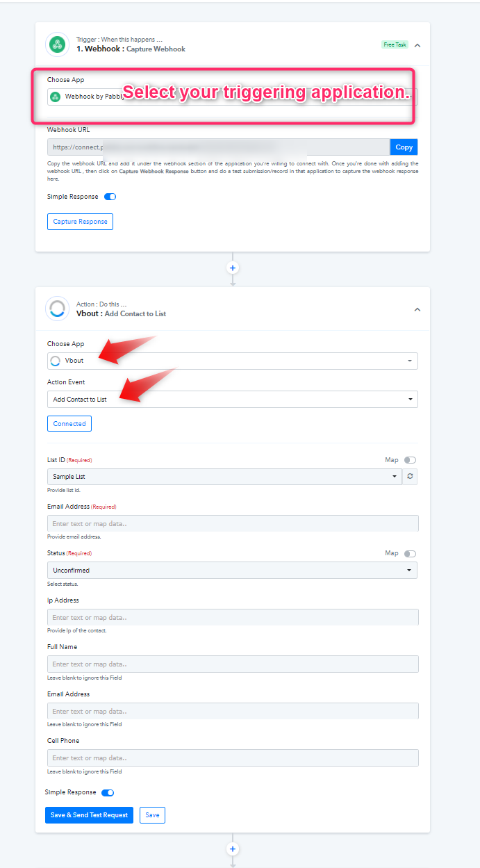Collapse the Vbout action step
480x868 pixels.
point(417,309)
